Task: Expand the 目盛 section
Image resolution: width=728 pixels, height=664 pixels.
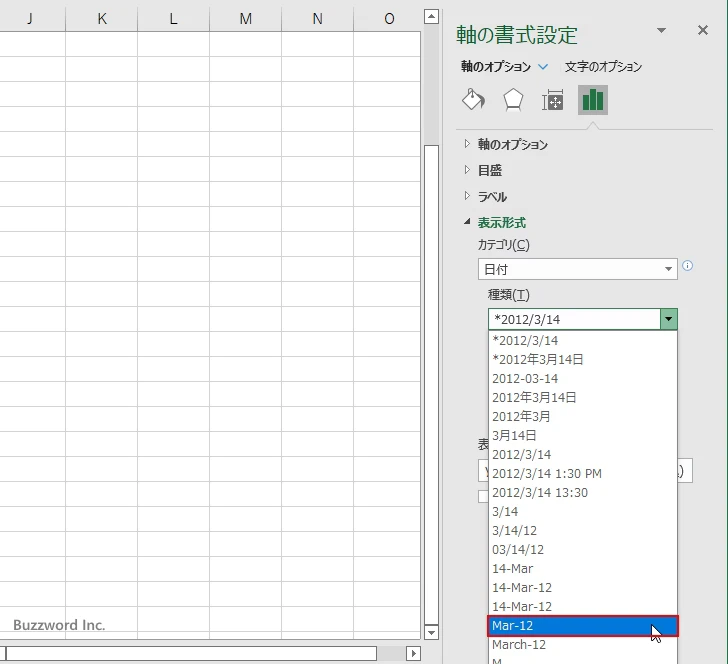Action: click(490, 171)
